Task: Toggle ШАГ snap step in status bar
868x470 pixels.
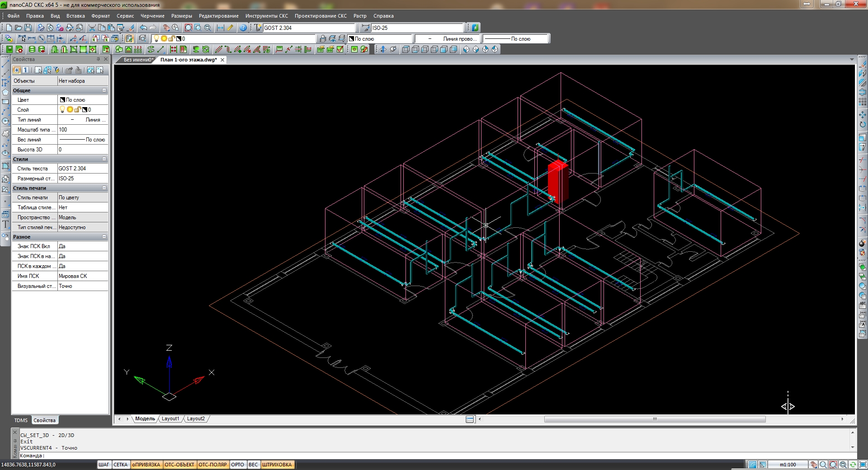Action: point(104,465)
